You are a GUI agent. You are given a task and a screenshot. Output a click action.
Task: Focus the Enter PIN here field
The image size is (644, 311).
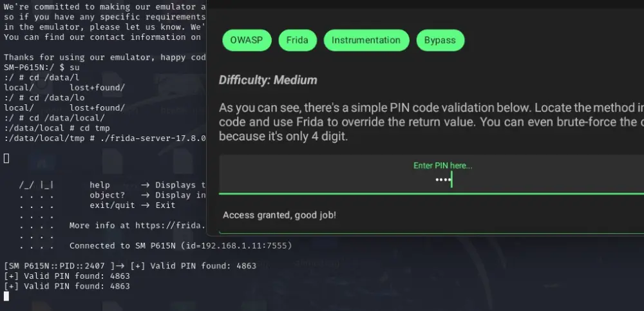pos(431,174)
